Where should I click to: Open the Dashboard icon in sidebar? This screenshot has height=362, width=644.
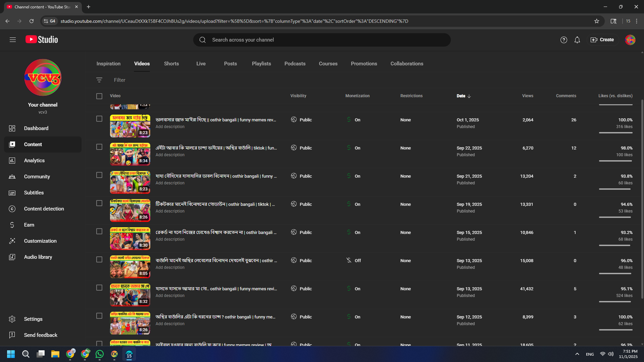tap(12, 128)
